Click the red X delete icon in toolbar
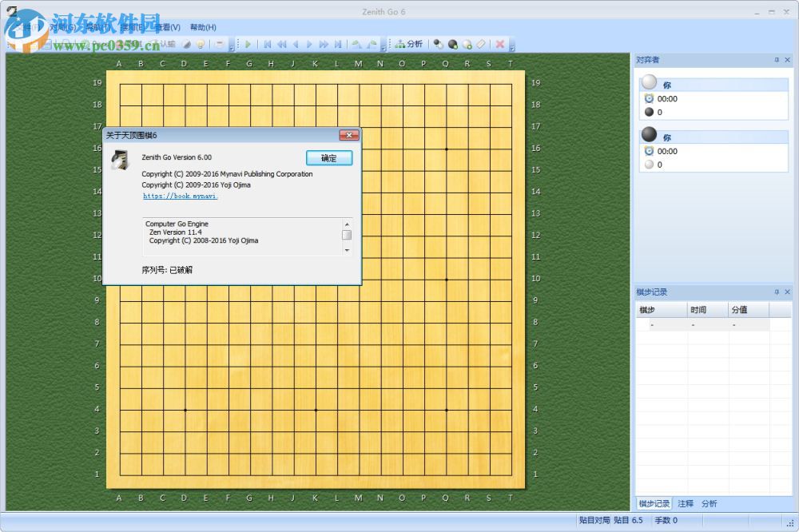This screenshot has width=799, height=532. click(x=500, y=44)
